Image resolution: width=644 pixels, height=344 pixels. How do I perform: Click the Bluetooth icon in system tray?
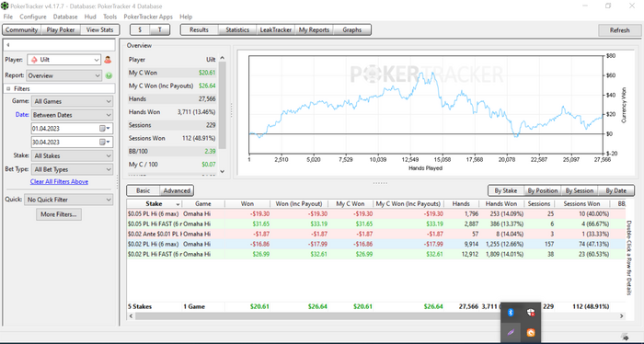511,313
